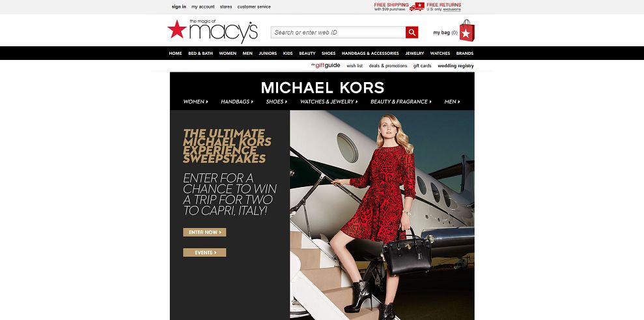Select Juniors in main navigation bar
This screenshot has width=644, height=320.
268,53
